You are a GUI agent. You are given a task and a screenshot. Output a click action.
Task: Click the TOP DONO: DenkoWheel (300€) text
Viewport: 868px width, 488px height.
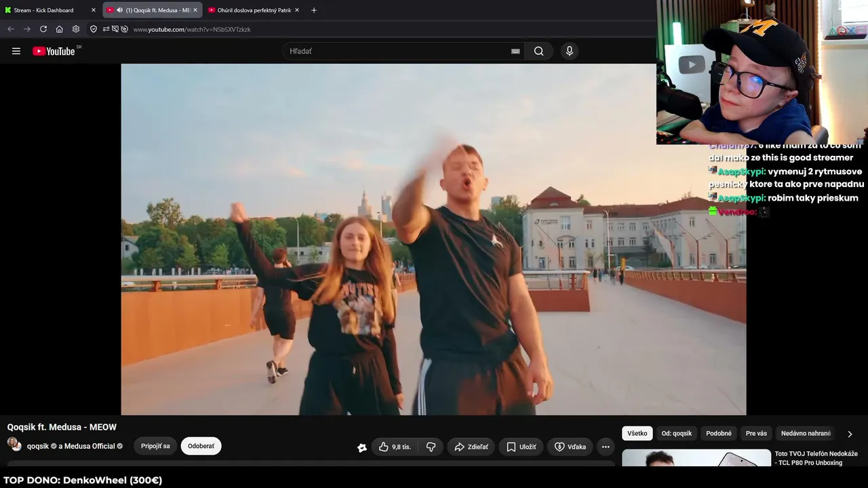[83, 481]
